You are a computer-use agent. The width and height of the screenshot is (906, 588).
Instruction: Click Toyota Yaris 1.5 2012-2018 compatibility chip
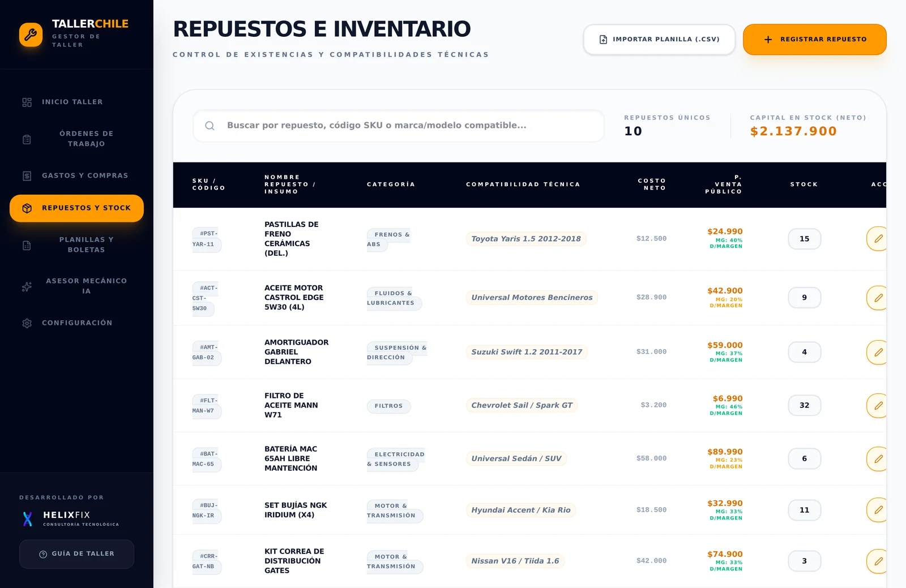526,239
